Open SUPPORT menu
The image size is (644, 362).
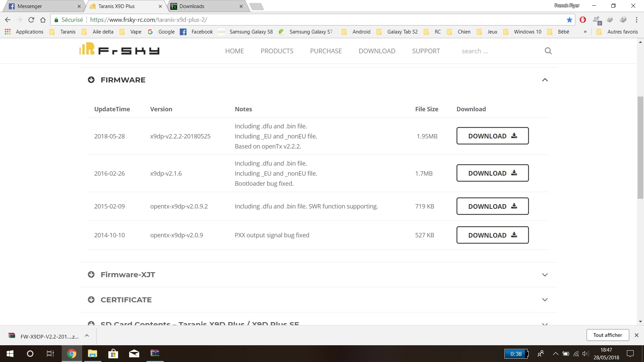tap(426, 51)
